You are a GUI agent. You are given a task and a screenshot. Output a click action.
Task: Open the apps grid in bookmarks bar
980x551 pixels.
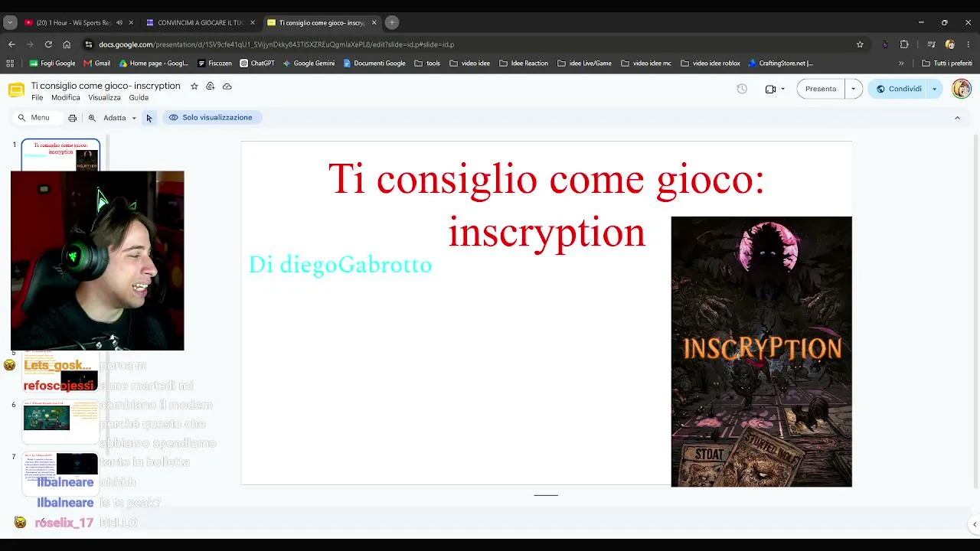tap(11, 64)
